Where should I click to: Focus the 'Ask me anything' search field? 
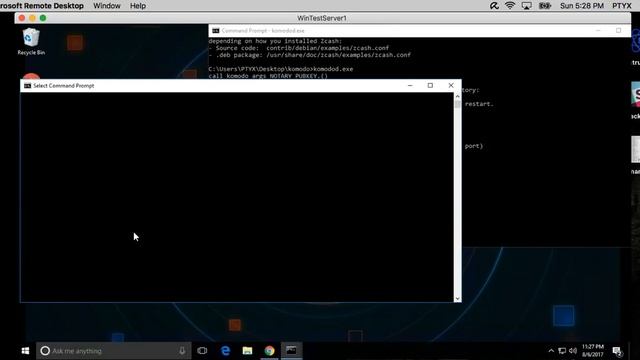click(113, 351)
